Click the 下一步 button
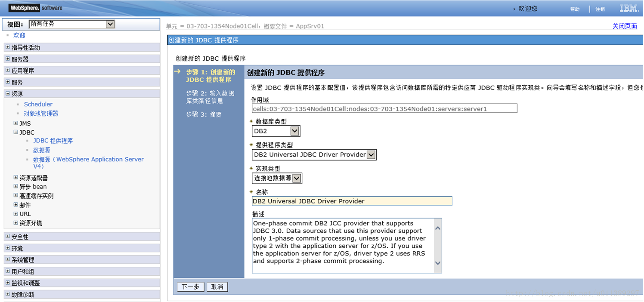The height and width of the screenshot is (302, 644). coord(191,287)
